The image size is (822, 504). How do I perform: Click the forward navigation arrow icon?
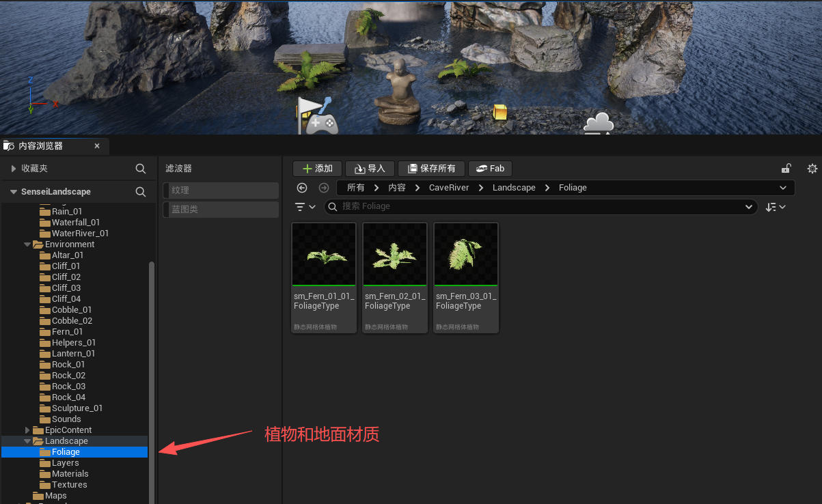pyautogui.click(x=324, y=187)
